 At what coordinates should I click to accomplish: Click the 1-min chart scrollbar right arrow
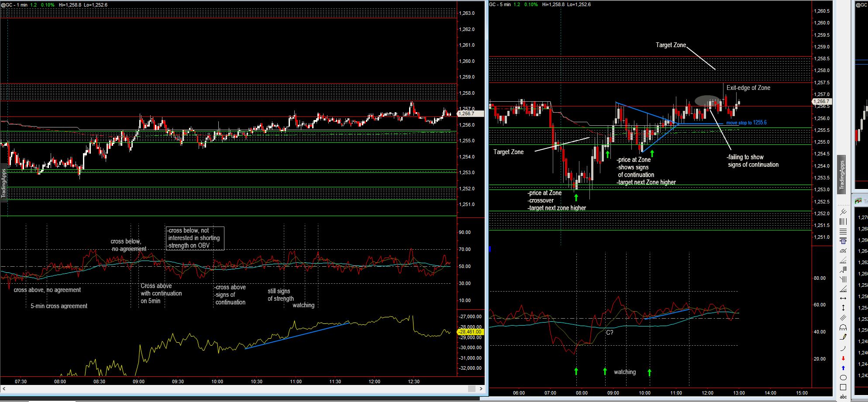click(481, 388)
